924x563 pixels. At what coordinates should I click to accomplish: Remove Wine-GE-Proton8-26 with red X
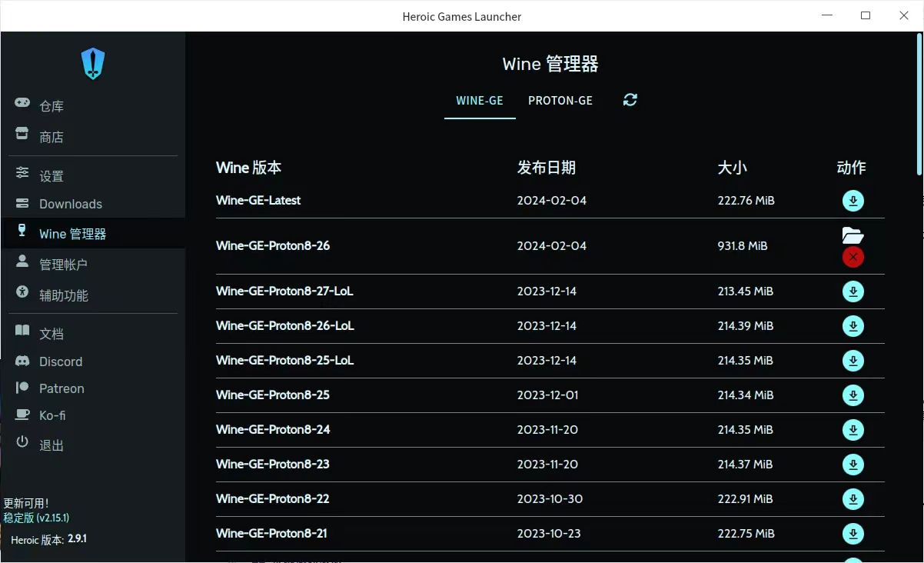pyautogui.click(x=853, y=257)
